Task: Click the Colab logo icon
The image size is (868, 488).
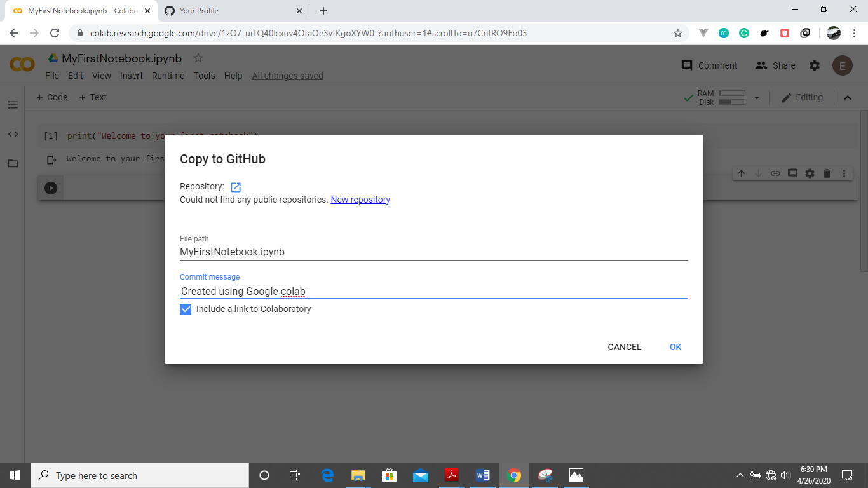Action: click(x=22, y=65)
